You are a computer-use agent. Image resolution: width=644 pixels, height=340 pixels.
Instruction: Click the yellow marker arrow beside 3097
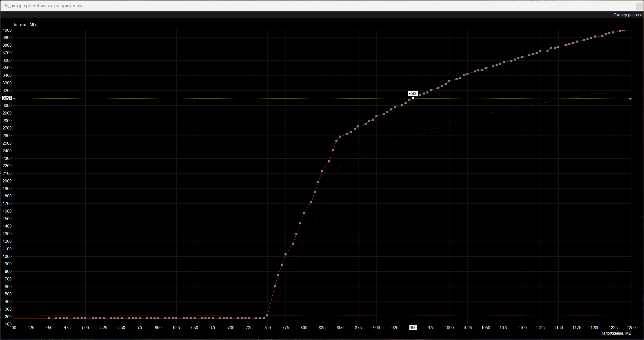coord(14,99)
